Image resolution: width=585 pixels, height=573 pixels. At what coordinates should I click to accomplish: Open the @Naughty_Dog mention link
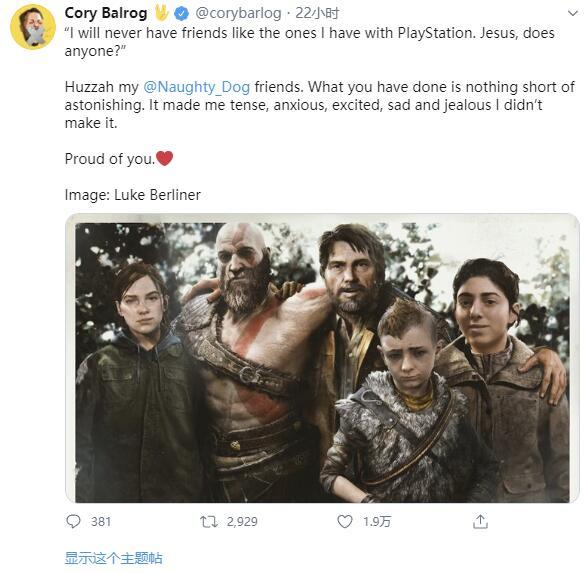click(197, 87)
